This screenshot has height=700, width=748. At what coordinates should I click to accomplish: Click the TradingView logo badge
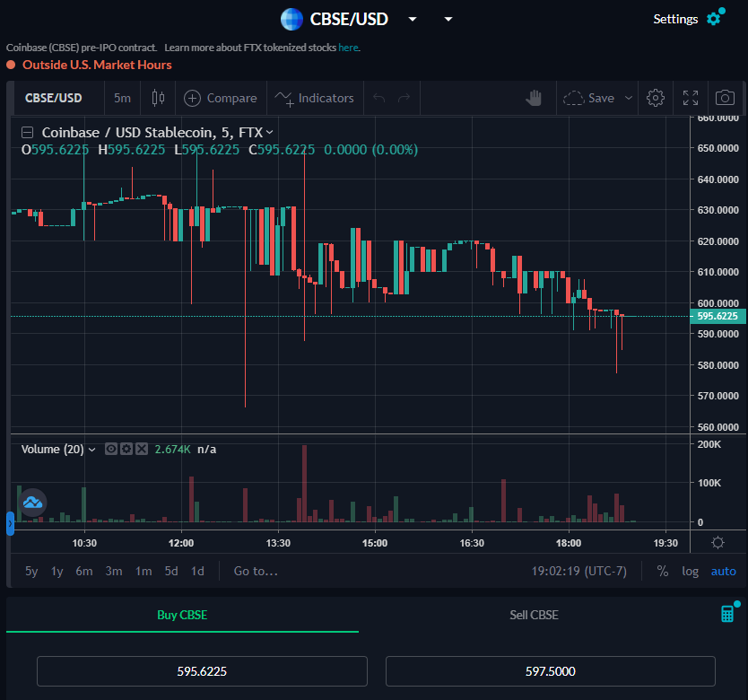pos(32,503)
